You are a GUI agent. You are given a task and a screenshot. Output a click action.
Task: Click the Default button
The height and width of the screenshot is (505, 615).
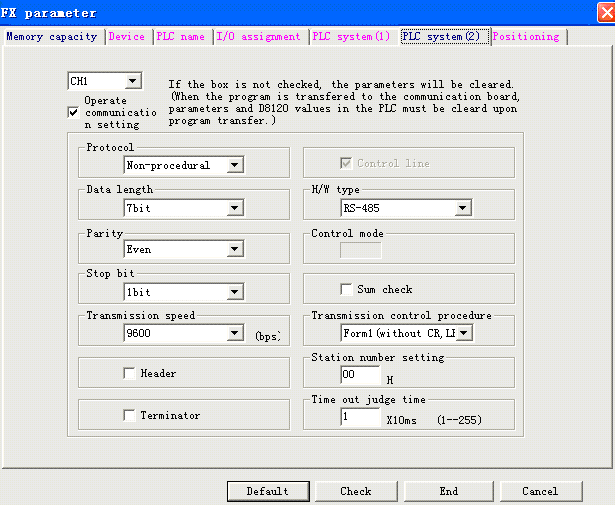pos(268,491)
